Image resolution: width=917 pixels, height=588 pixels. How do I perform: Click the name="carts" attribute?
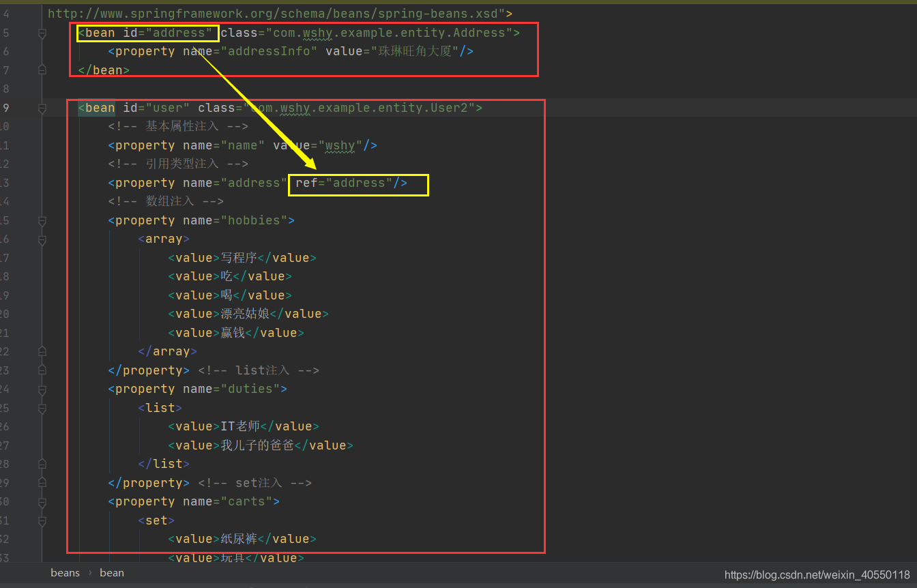point(228,501)
